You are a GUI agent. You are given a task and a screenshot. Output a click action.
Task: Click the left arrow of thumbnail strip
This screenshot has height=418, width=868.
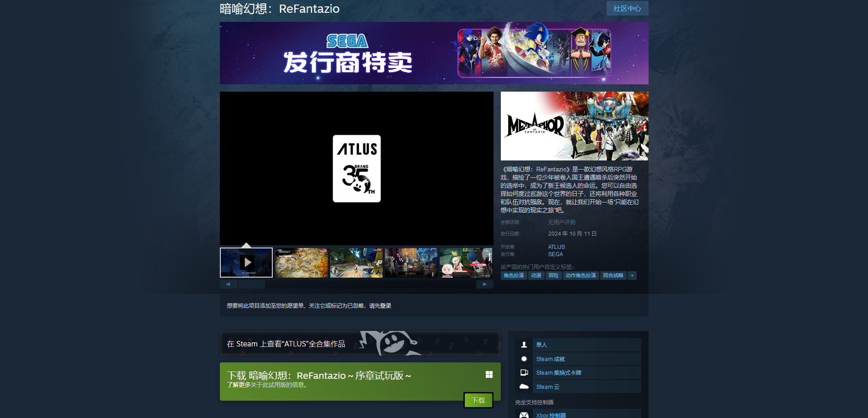click(228, 284)
